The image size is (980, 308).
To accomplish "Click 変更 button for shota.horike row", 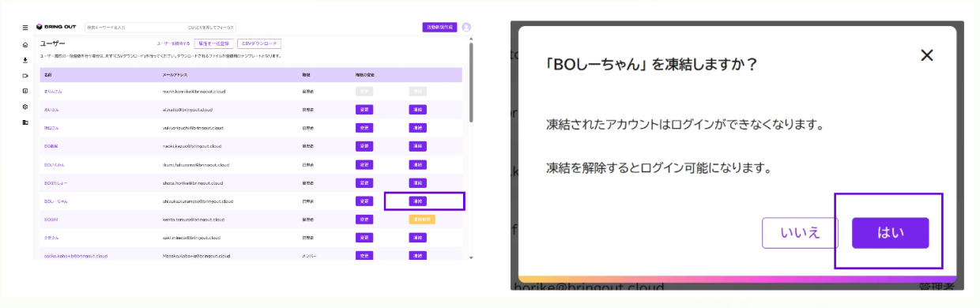I will pyautogui.click(x=364, y=182).
